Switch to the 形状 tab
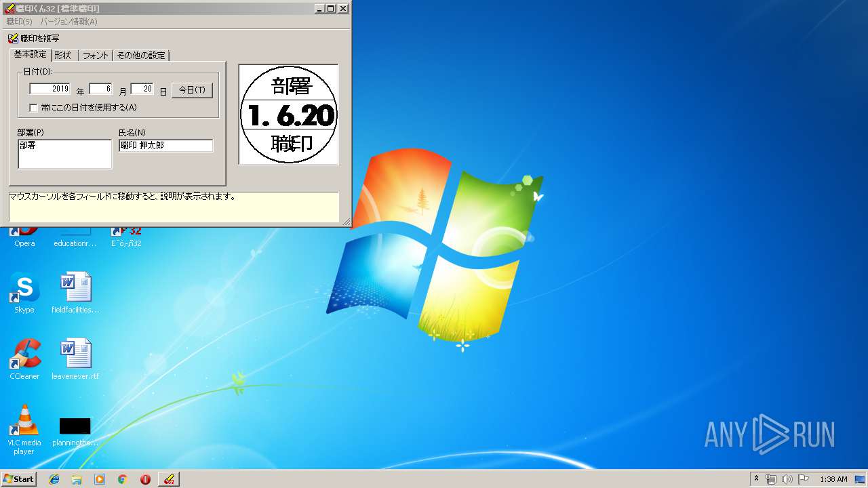This screenshot has height=488, width=868. point(63,56)
